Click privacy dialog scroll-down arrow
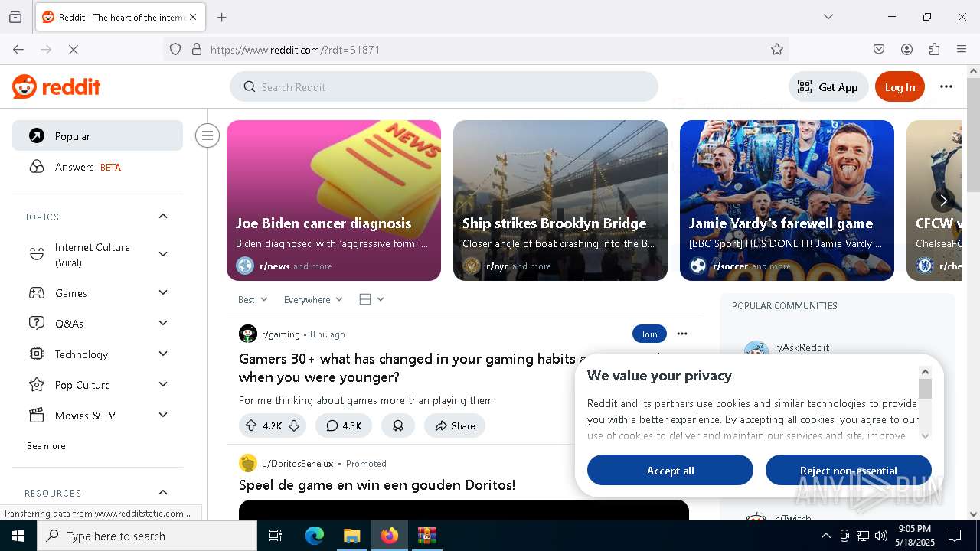Screen dimensions: 980x551 coord(925,435)
